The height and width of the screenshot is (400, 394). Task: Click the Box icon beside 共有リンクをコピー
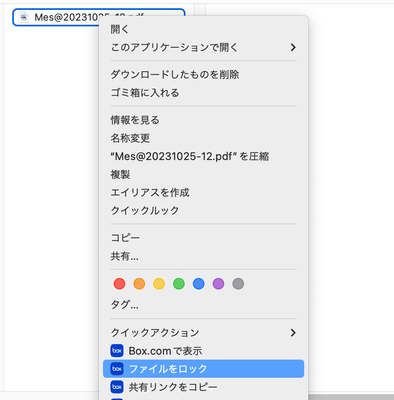click(117, 387)
